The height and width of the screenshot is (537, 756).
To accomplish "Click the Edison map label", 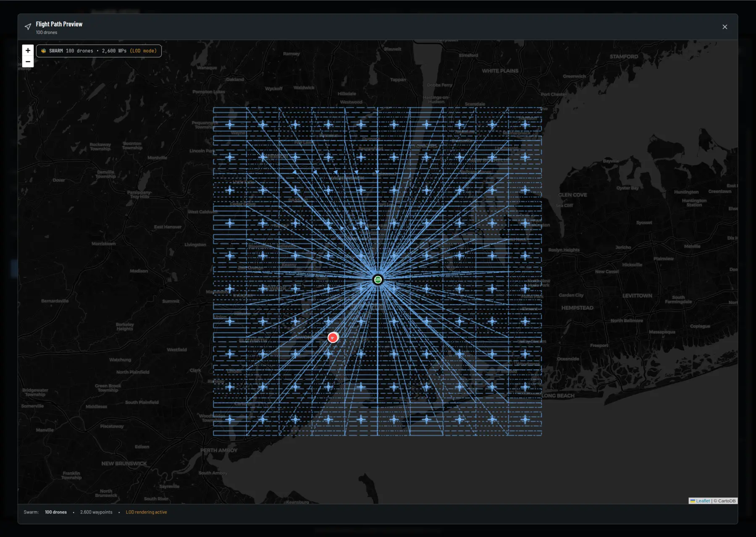I will coord(142,447).
